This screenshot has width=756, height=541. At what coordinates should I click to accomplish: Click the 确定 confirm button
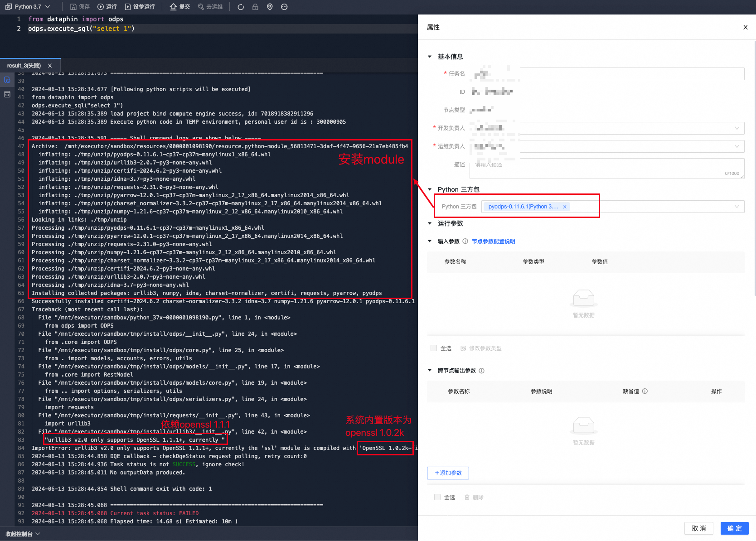coord(735,528)
